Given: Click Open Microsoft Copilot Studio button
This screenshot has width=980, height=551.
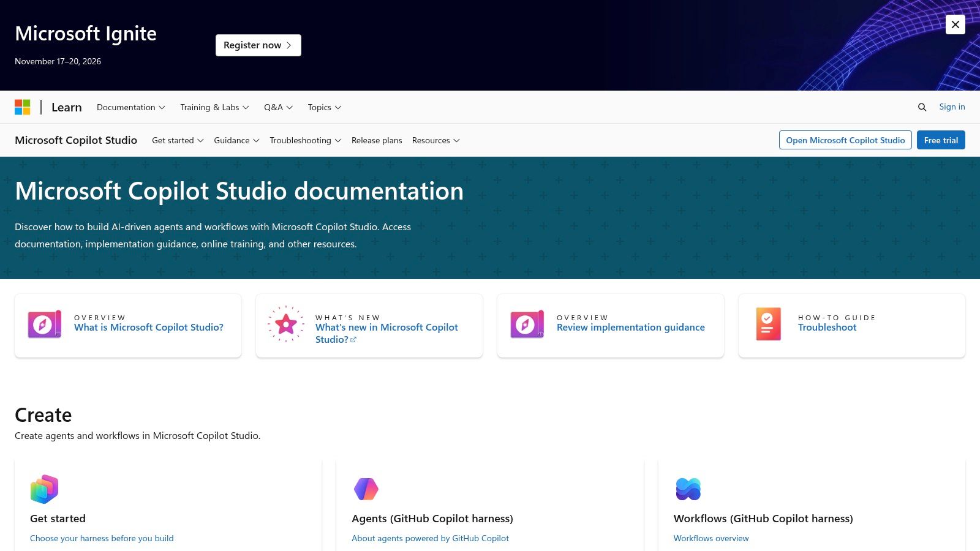Looking at the screenshot, I should [x=845, y=140].
